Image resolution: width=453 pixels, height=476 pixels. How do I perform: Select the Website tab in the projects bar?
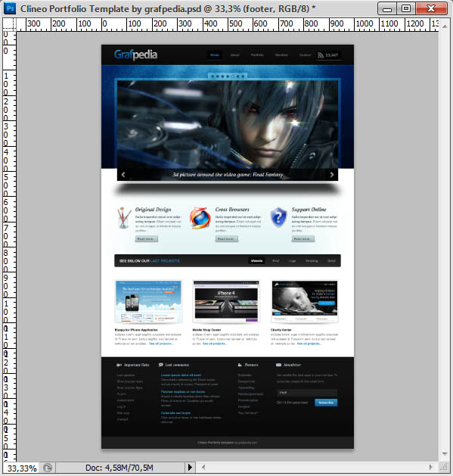(256, 261)
